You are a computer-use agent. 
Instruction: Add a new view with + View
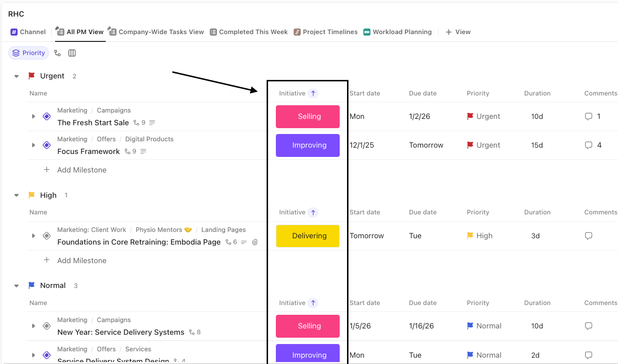point(458,32)
